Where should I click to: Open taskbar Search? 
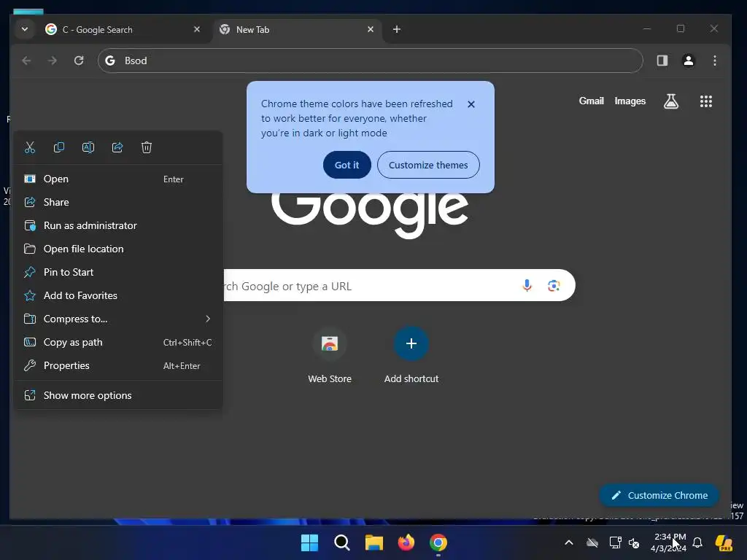tap(341, 542)
